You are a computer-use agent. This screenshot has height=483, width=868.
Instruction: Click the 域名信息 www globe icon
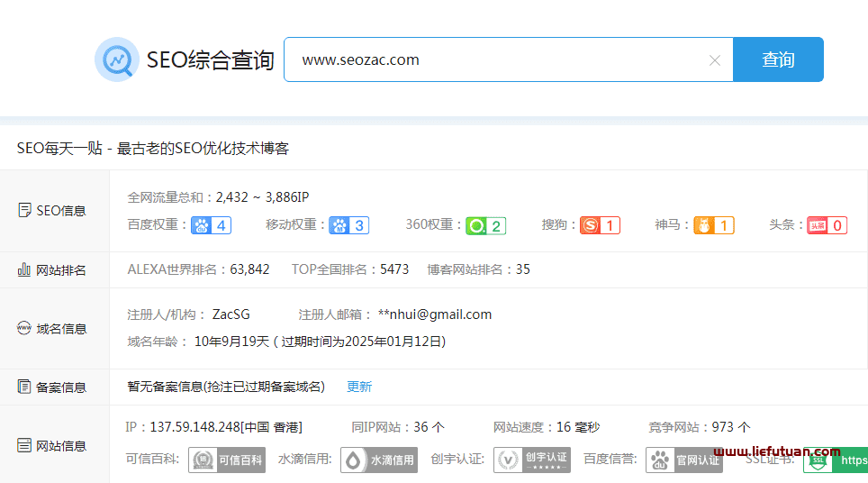click(23, 328)
